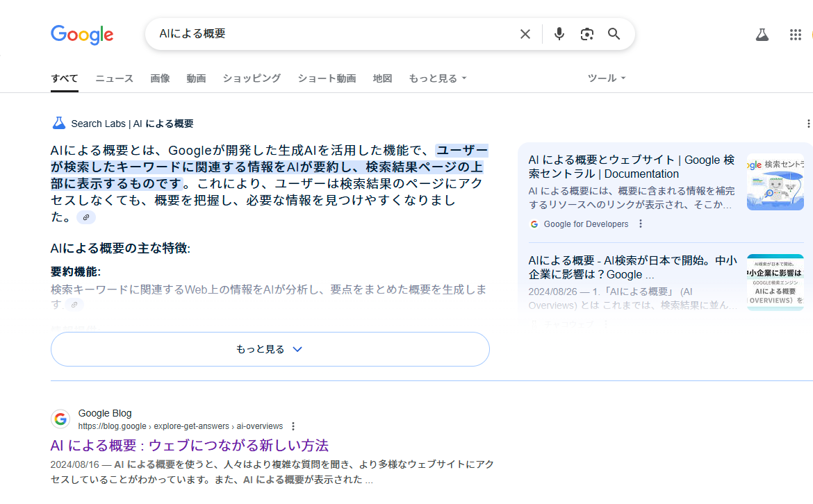The width and height of the screenshot is (813, 504).
Task: Open the ツール dropdown
Action: [606, 78]
